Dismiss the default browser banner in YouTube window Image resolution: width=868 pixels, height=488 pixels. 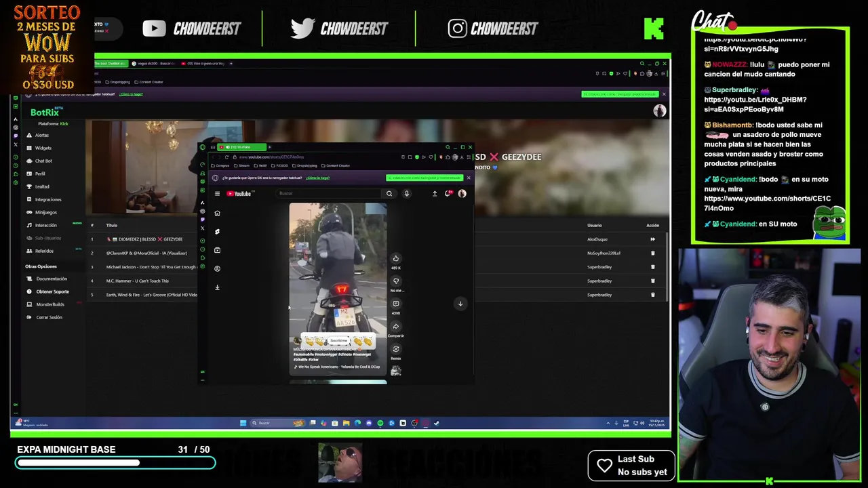coord(468,178)
